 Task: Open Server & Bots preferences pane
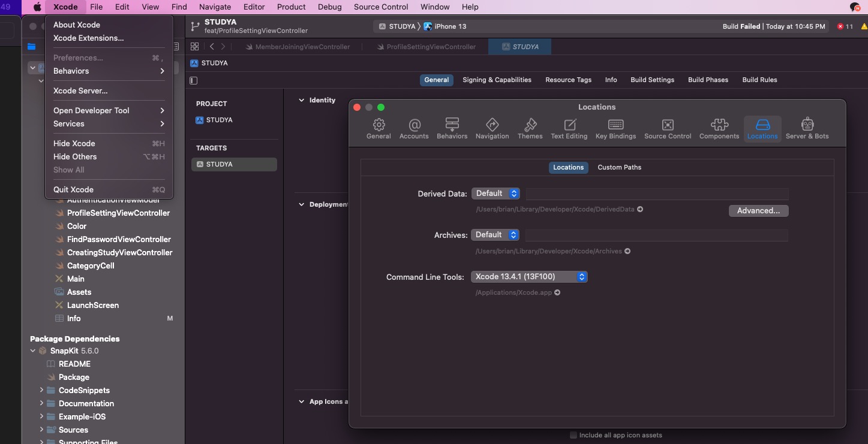(807, 128)
